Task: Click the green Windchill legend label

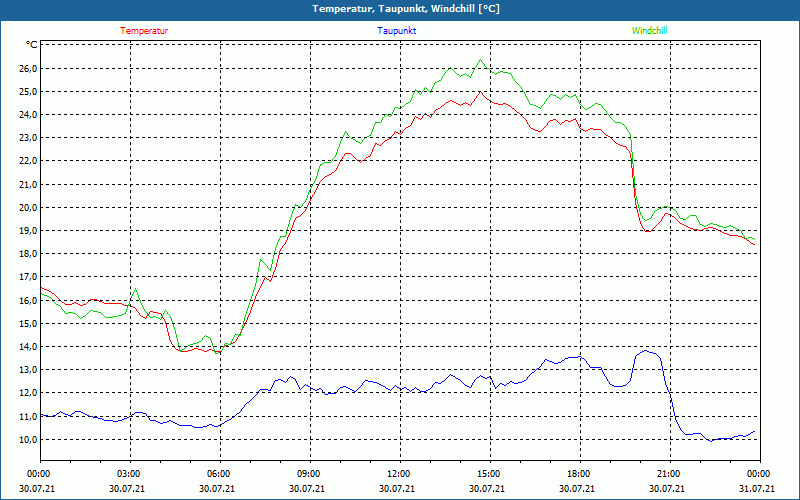Action: 650,31
